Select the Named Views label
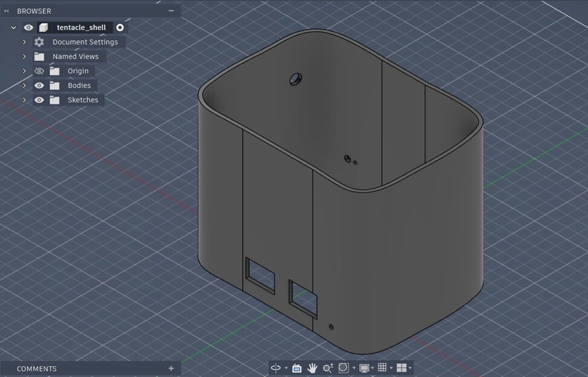Screen dimensions: 588x377 coord(76,57)
